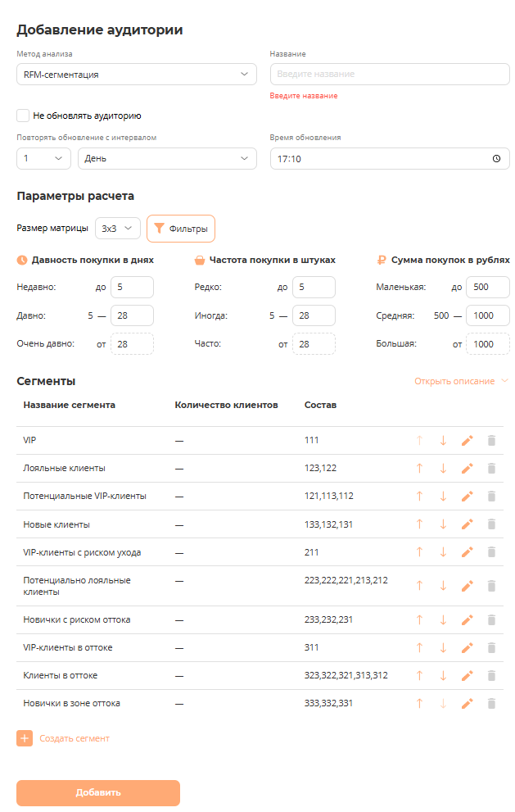Viewport: 515px width, 812px height.
Task: Open the Размер матрицы 3x3 dropdown
Action: [117, 229]
